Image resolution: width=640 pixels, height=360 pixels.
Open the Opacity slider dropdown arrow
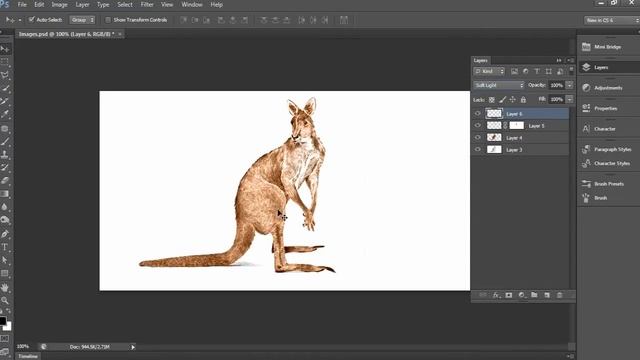coord(569,85)
